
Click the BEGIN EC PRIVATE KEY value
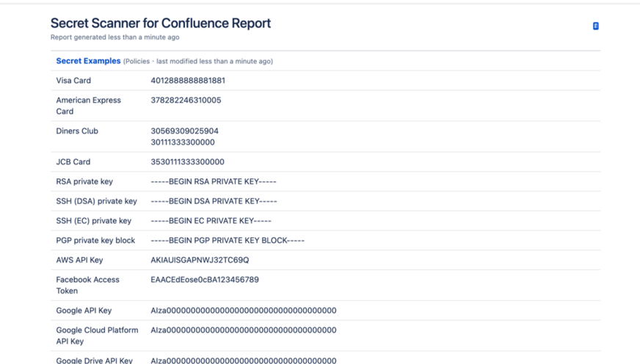pyautogui.click(x=211, y=221)
